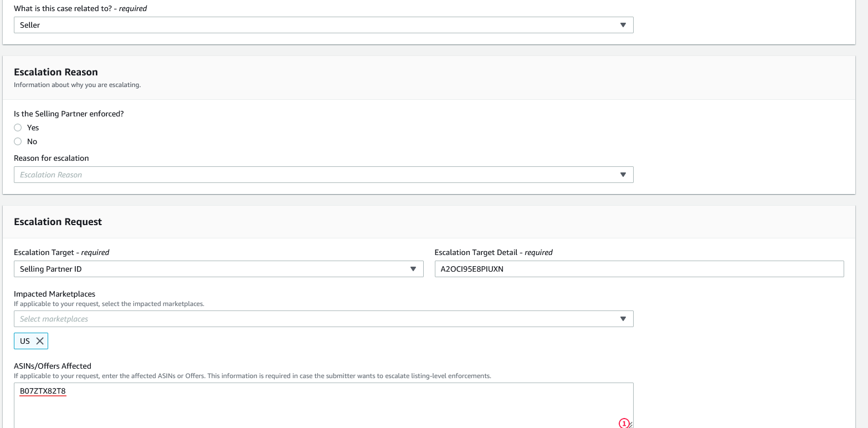Expand the Reason for escalation dropdown
Image resolution: width=868 pixels, height=428 pixels.
(x=323, y=175)
